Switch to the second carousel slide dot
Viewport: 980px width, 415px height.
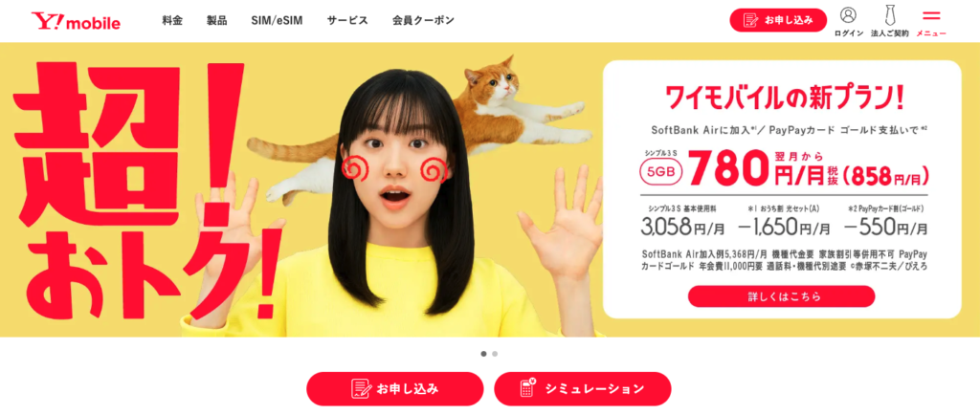point(495,354)
